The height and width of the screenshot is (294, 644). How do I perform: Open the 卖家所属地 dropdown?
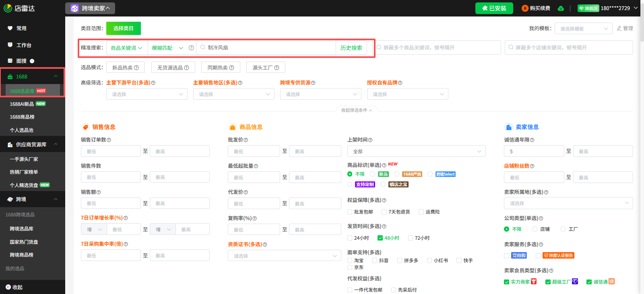568,203
